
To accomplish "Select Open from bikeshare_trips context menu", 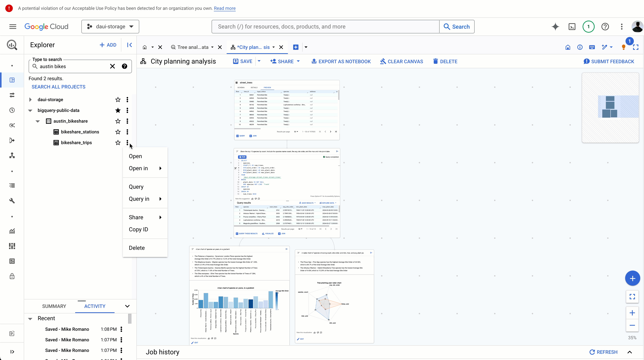I will (135, 156).
